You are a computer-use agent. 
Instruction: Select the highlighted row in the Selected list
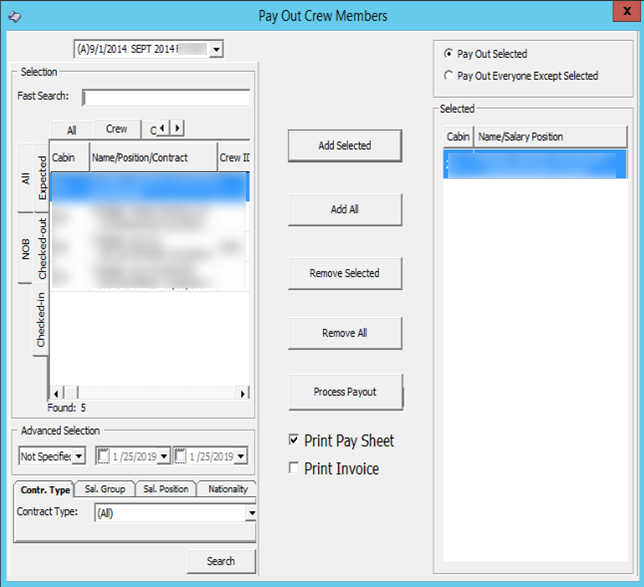click(535, 164)
